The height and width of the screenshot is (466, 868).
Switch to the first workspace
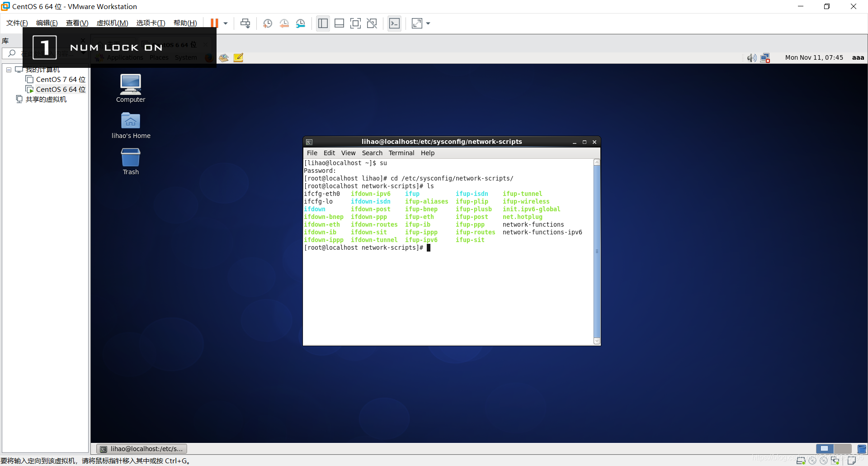click(825, 448)
